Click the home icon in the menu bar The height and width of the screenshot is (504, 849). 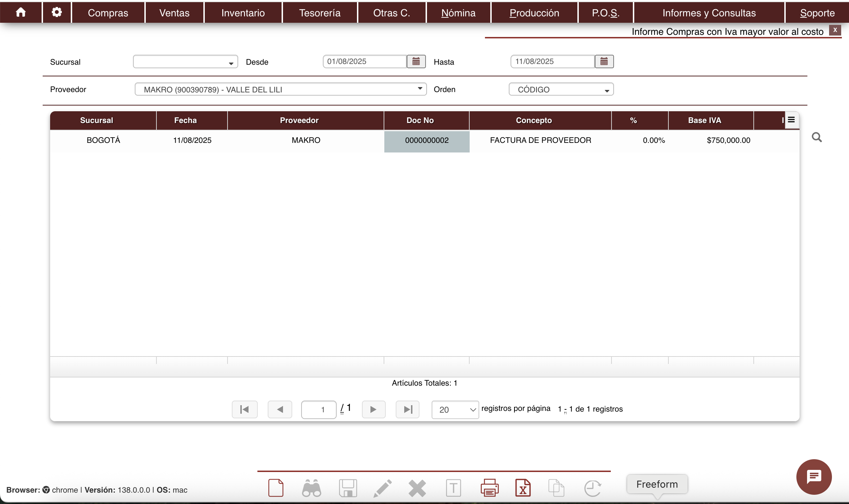click(x=21, y=12)
